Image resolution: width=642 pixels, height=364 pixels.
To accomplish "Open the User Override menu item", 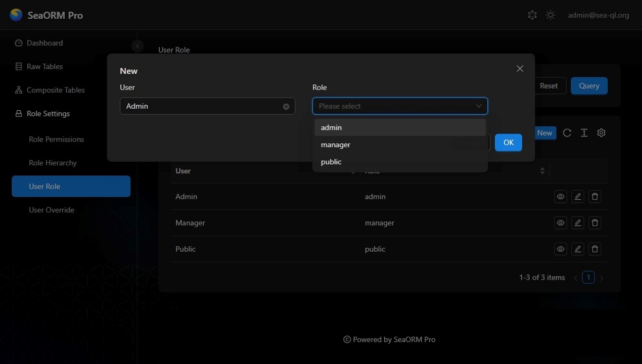I will (x=52, y=210).
